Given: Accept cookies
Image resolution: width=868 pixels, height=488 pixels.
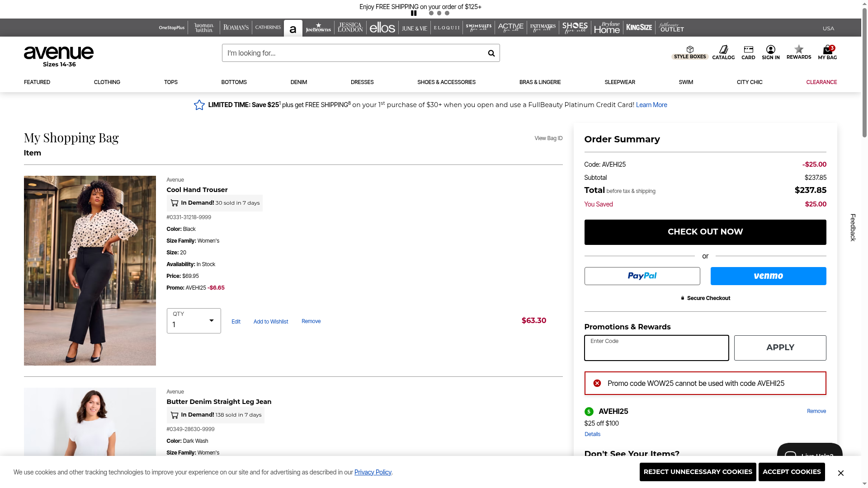Looking at the screenshot, I should pos(792,472).
